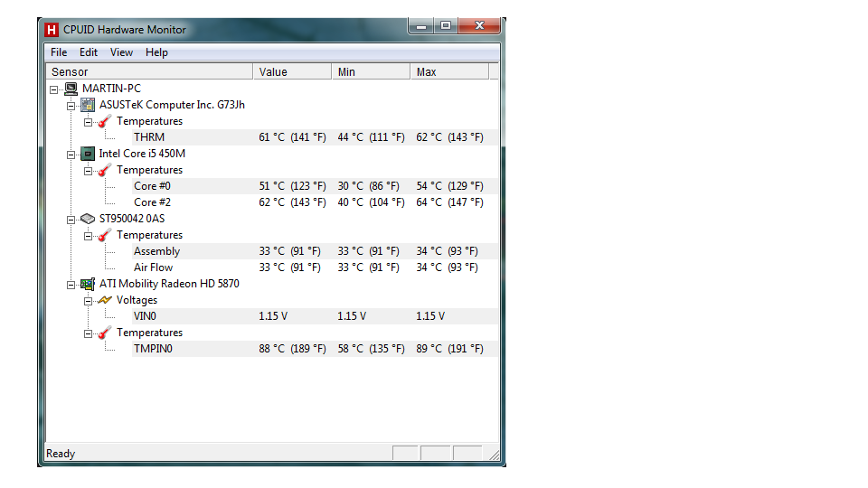Viewport: 868px width, 488px height.
Task: Collapse Temperatures under ATI Radeon
Action: [88, 333]
